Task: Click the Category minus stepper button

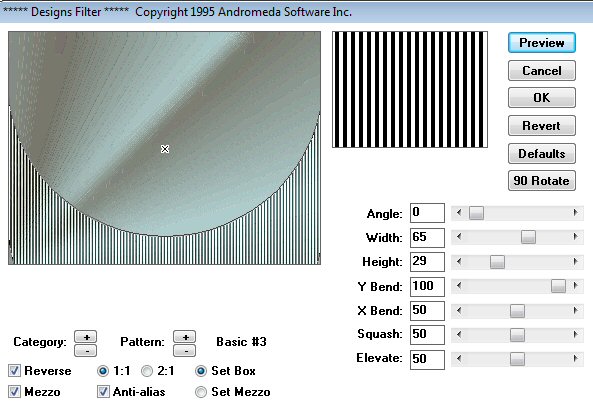Action: click(85, 351)
